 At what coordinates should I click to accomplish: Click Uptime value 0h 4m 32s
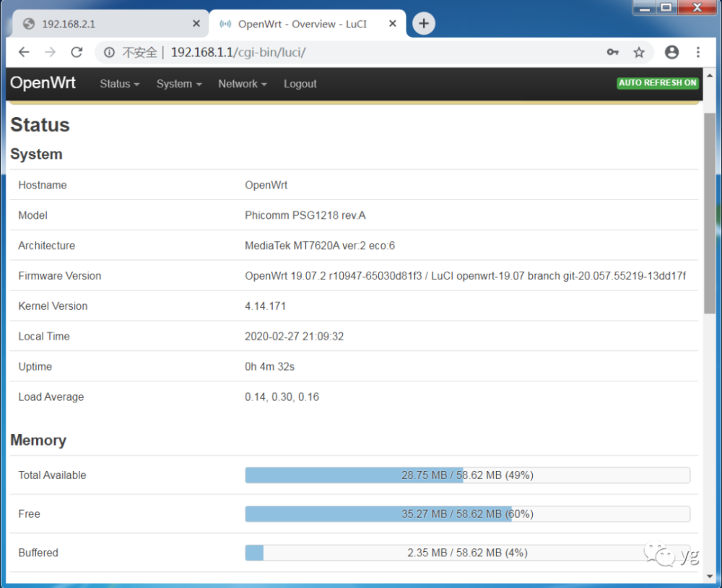click(x=270, y=366)
